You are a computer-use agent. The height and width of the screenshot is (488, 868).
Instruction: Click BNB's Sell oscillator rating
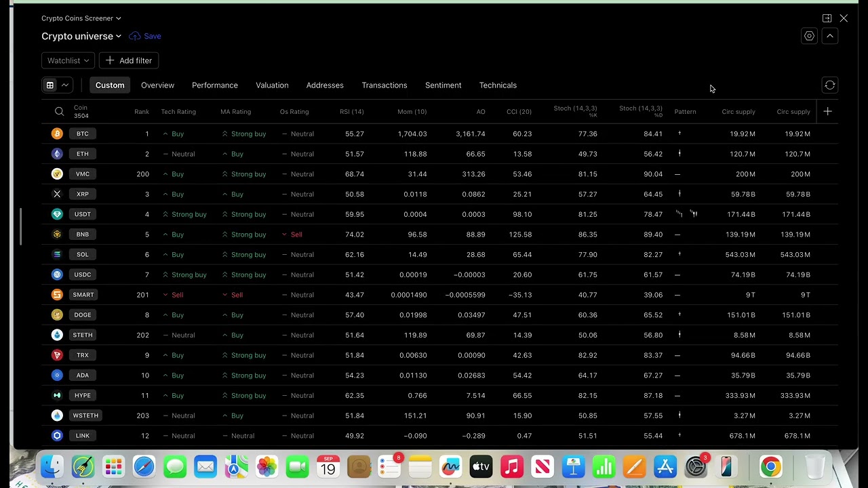[292, 235]
